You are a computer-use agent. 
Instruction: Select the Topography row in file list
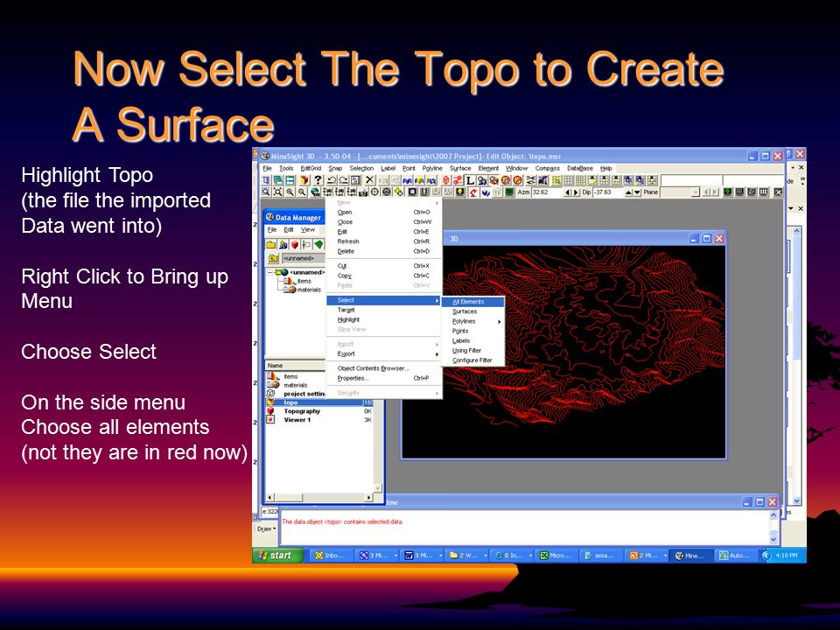[x=319, y=411]
